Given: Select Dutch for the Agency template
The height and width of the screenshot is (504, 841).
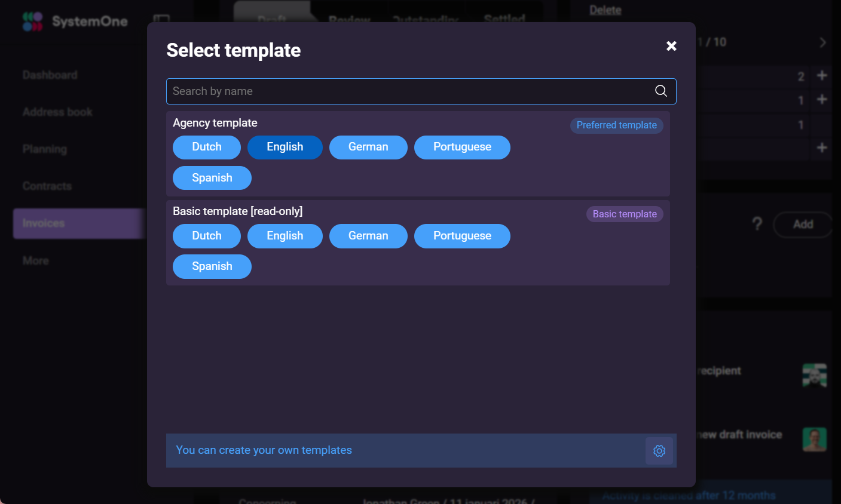Looking at the screenshot, I should [x=206, y=147].
